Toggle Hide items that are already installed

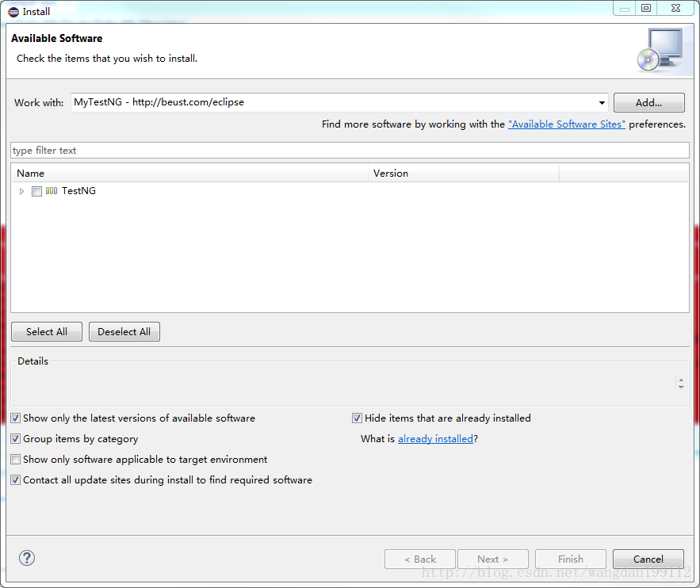point(357,418)
